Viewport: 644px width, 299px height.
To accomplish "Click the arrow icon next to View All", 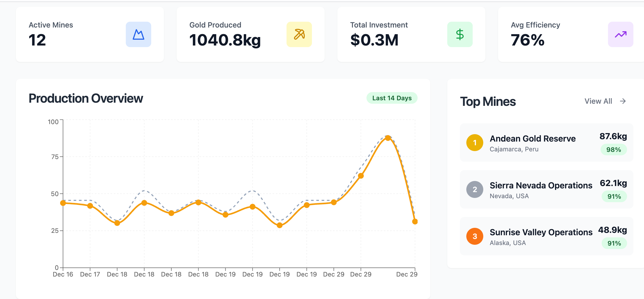I will pyautogui.click(x=623, y=101).
